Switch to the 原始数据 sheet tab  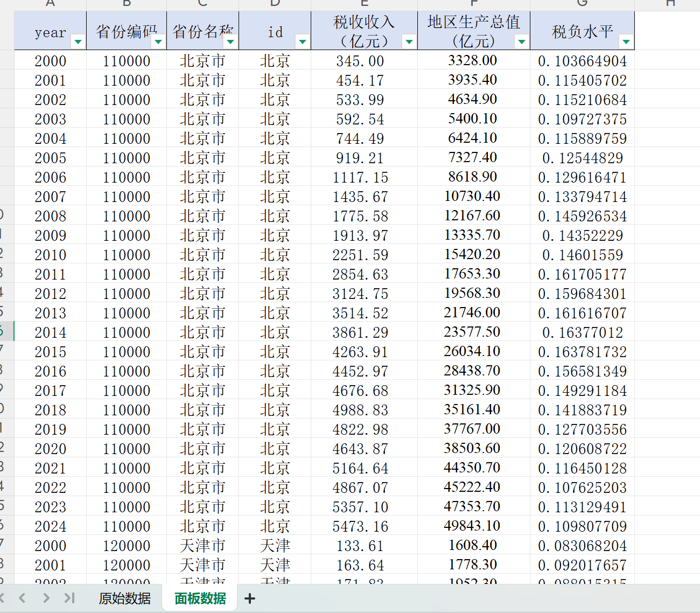coord(125,598)
